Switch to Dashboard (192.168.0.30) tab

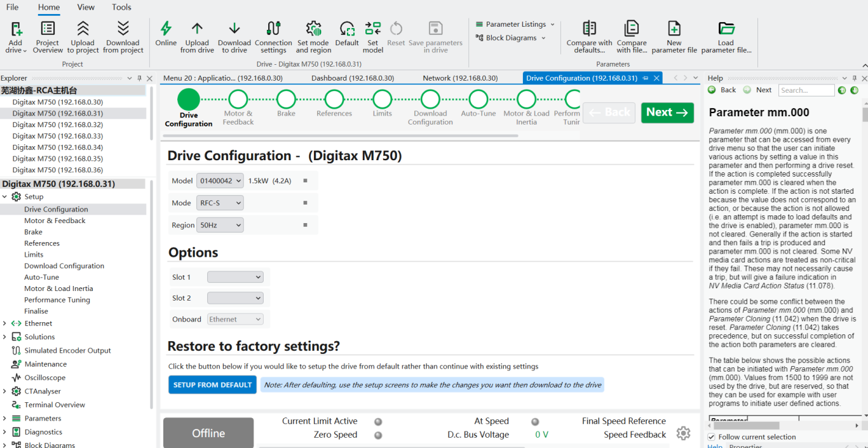(353, 78)
